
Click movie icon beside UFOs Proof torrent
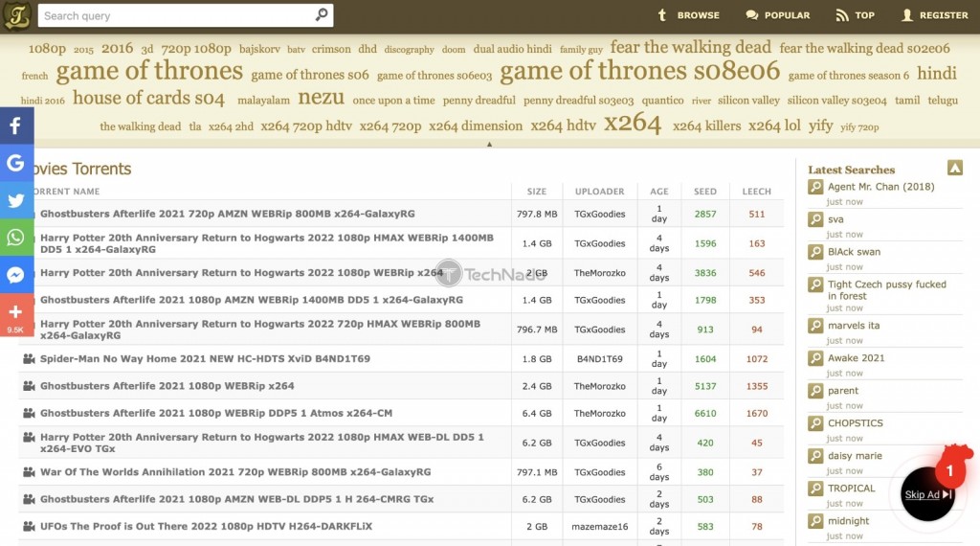pyautogui.click(x=29, y=526)
